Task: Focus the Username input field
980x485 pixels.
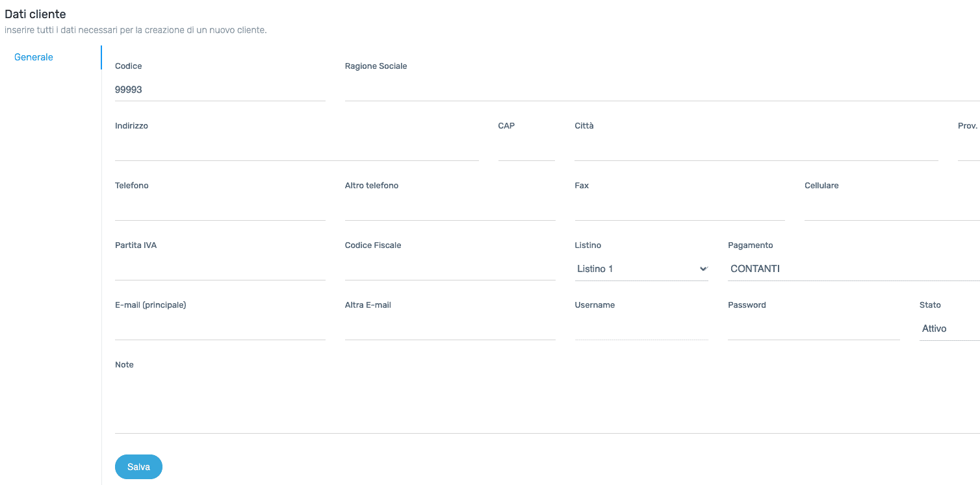Action: click(x=641, y=329)
